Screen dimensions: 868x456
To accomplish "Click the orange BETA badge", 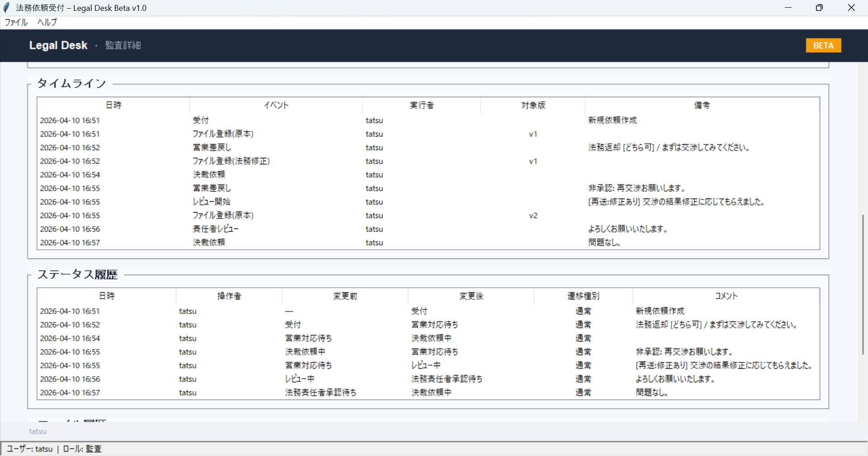I will [823, 45].
